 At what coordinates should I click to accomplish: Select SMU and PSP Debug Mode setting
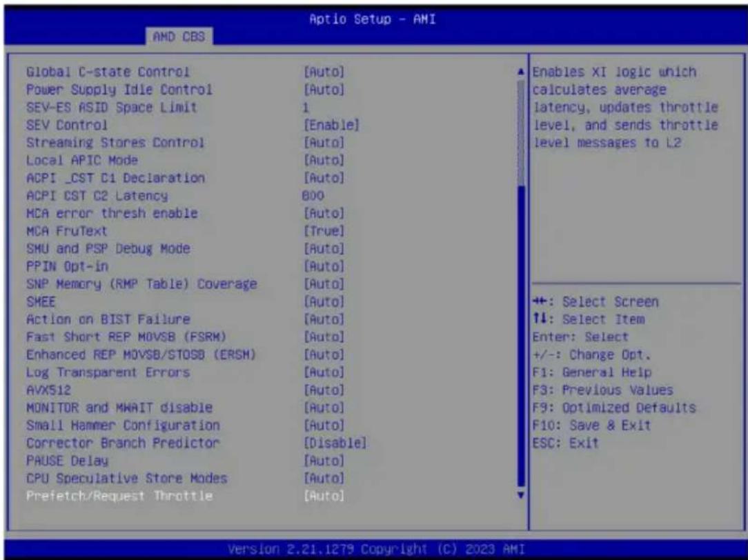point(108,248)
